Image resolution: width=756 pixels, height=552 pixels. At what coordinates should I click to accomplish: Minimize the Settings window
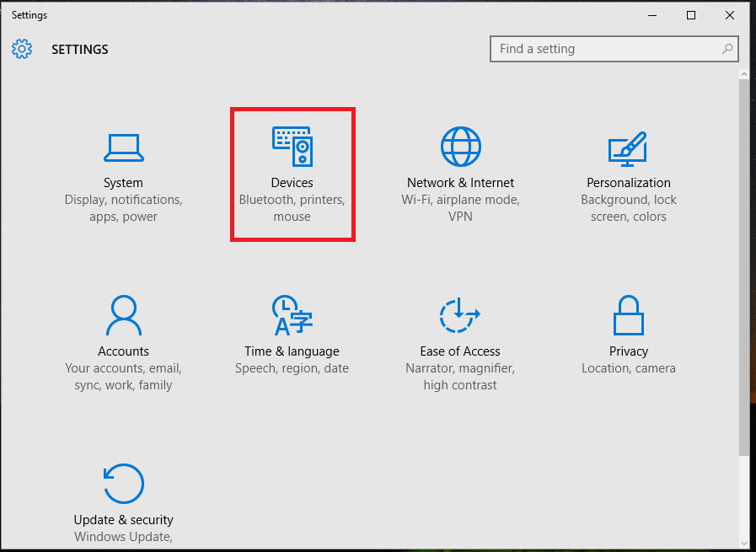(652, 15)
